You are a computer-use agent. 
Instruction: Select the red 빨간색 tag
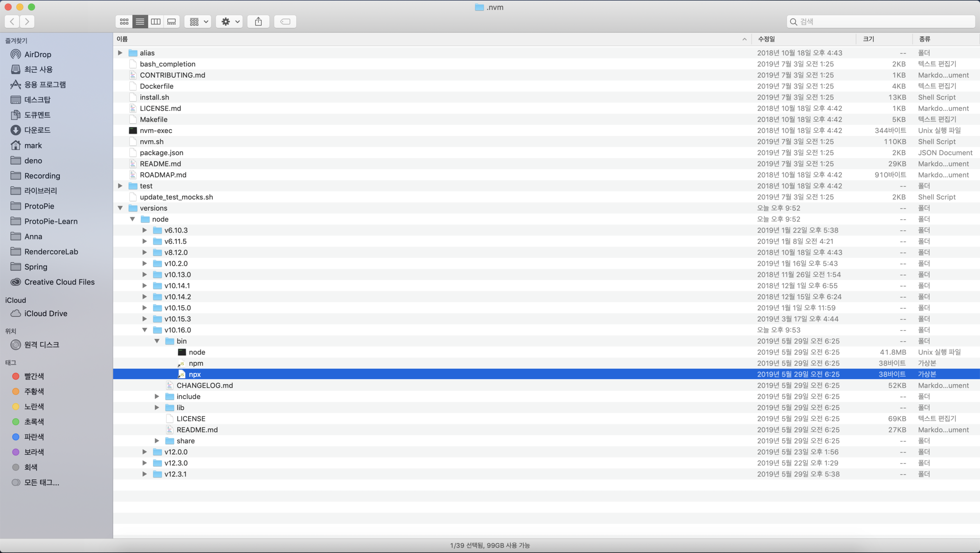coord(34,376)
